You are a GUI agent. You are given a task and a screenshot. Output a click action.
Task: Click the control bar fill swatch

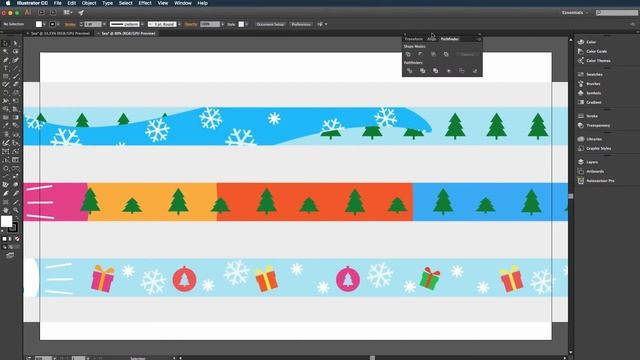click(x=39, y=24)
